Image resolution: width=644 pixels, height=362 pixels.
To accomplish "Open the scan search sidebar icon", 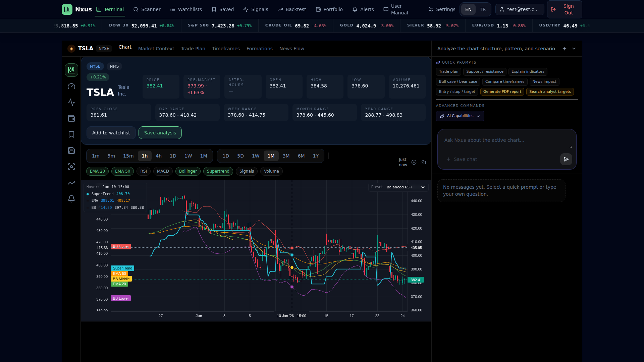I will point(71,167).
